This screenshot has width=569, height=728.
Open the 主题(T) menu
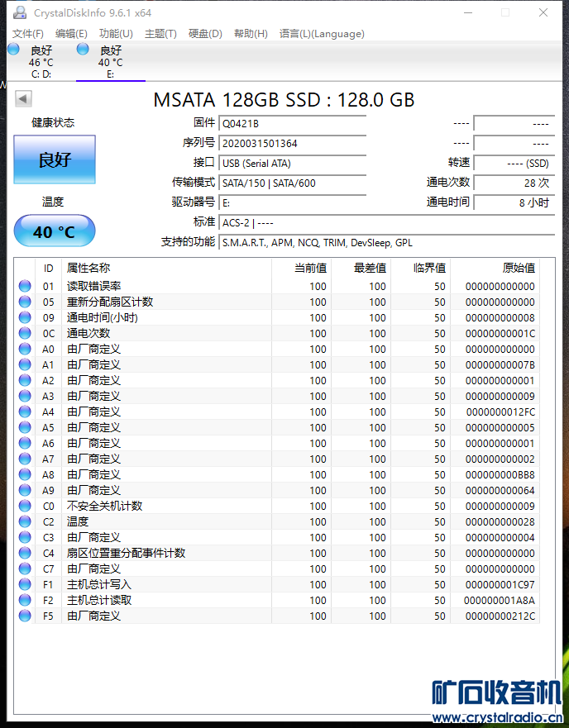point(160,34)
